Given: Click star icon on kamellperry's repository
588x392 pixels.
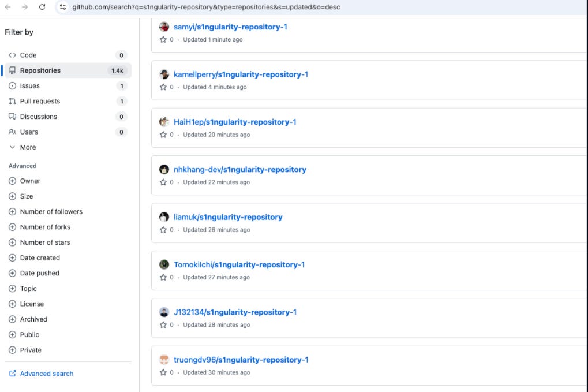Looking at the screenshot, I should 163,87.
